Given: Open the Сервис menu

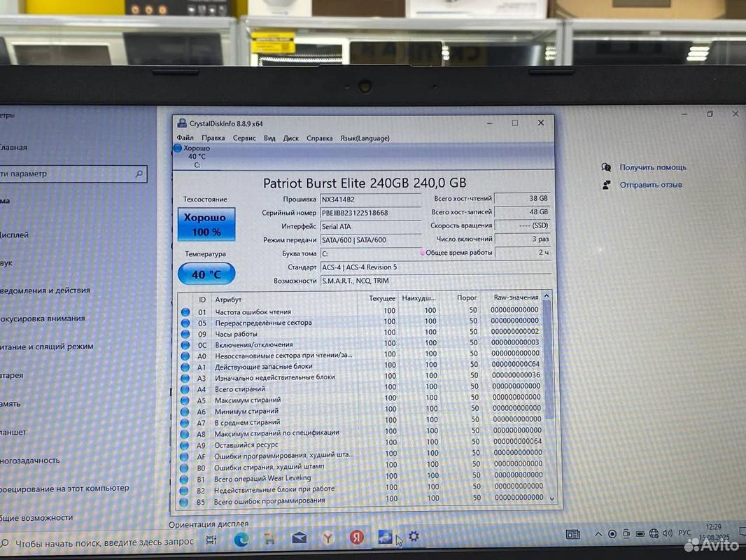Looking at the screenshot, I should pos(244,137).
